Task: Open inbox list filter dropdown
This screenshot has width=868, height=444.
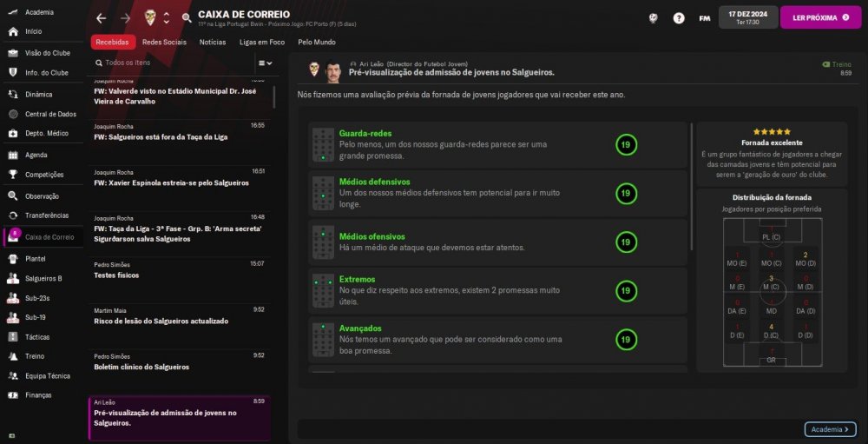Action: [266, 63]
